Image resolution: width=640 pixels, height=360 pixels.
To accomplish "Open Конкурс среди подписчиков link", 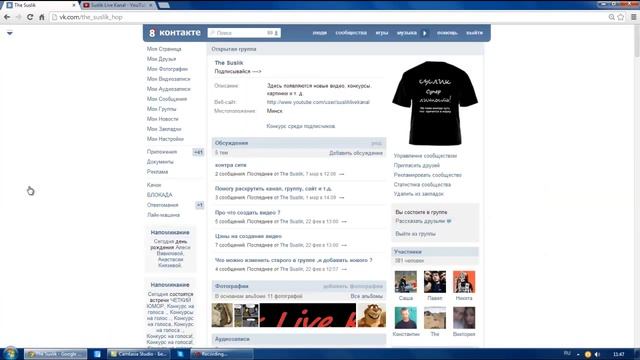I will coord(301,126).
